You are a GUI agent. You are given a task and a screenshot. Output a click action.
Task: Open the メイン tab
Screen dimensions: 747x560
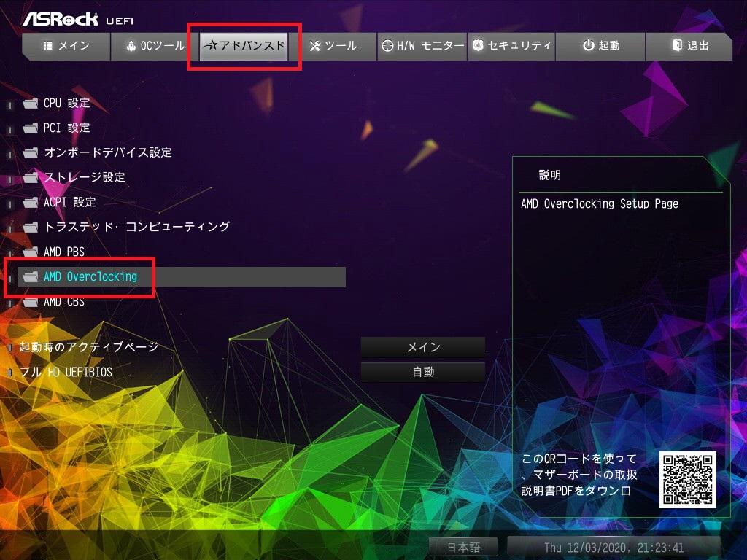[66, 46]
